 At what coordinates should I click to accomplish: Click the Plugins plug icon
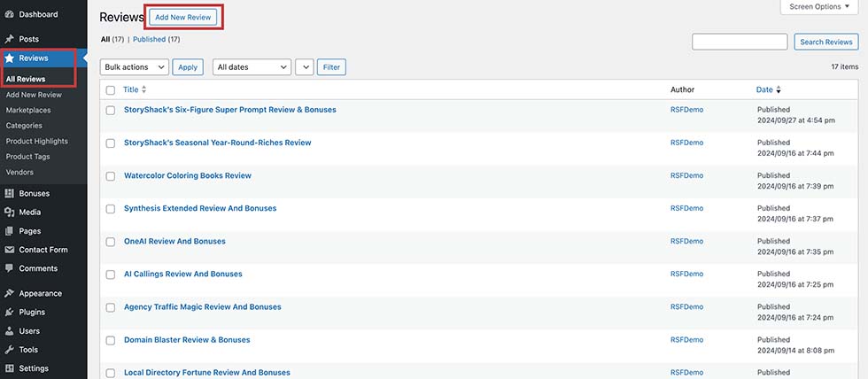(x=9, y=313)
